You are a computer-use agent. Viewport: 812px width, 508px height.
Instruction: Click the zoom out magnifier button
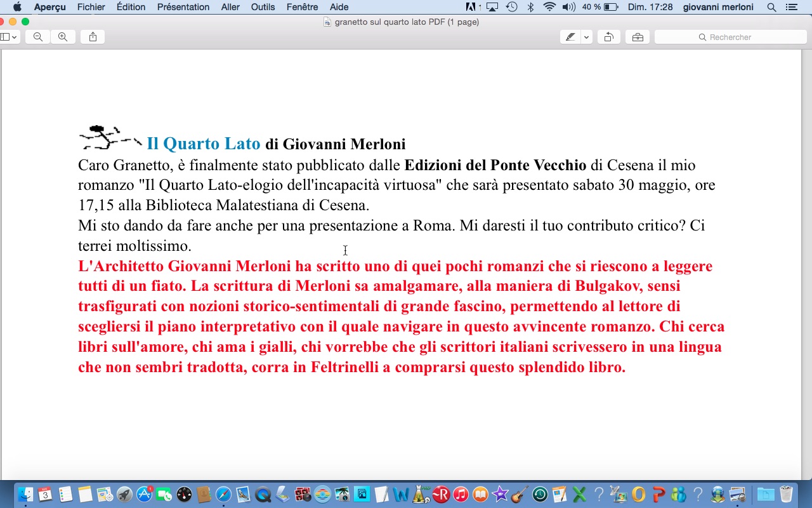(38, 37)
